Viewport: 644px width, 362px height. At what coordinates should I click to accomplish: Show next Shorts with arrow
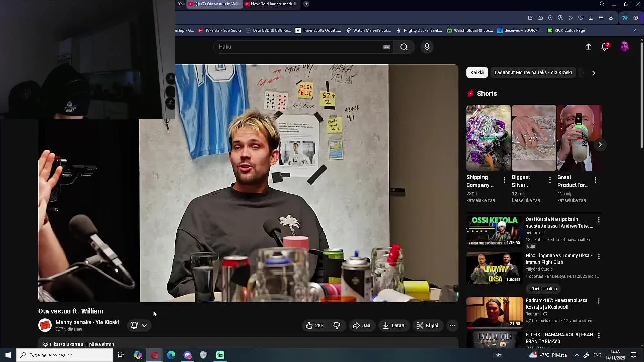[600, 145]
